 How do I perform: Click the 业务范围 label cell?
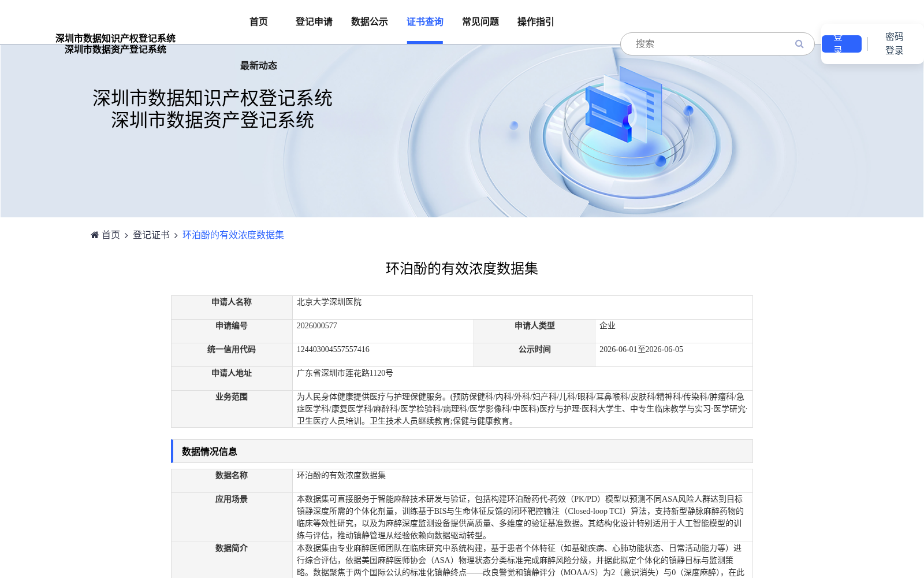(x=232, y=409)
